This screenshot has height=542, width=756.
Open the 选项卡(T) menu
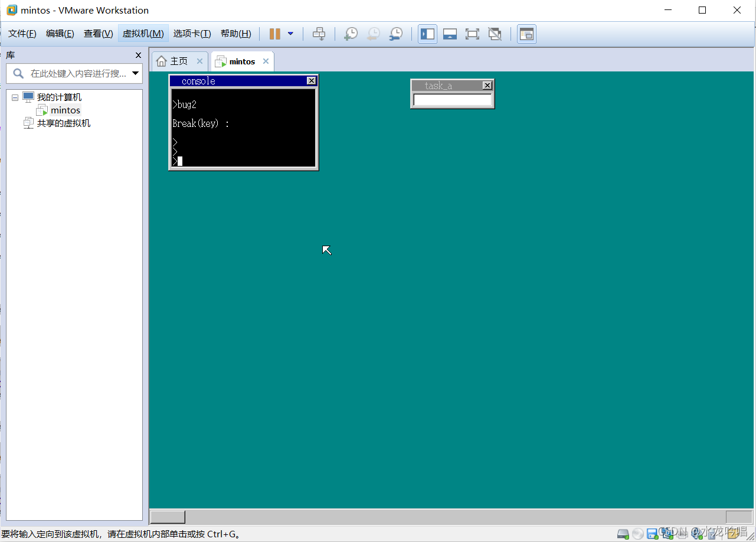tap(192, 34)
